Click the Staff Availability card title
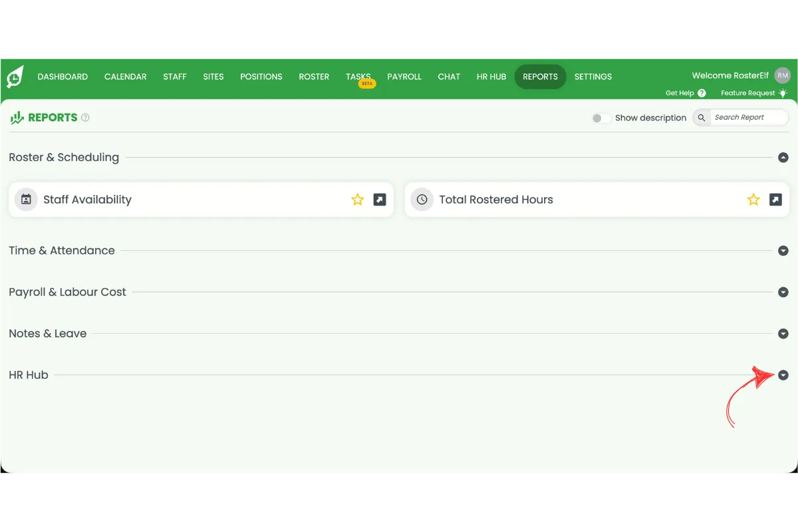 click(87, 199)
